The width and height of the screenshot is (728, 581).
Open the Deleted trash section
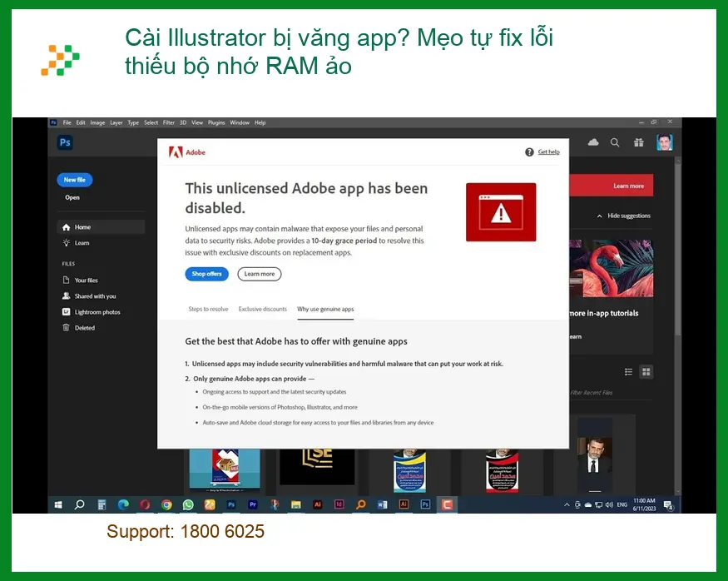79,328
